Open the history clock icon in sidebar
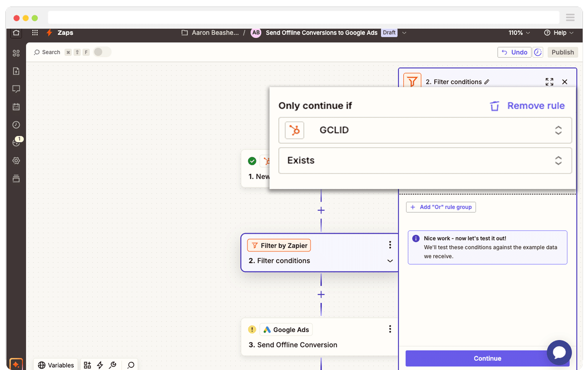 [x=16, y=125]
